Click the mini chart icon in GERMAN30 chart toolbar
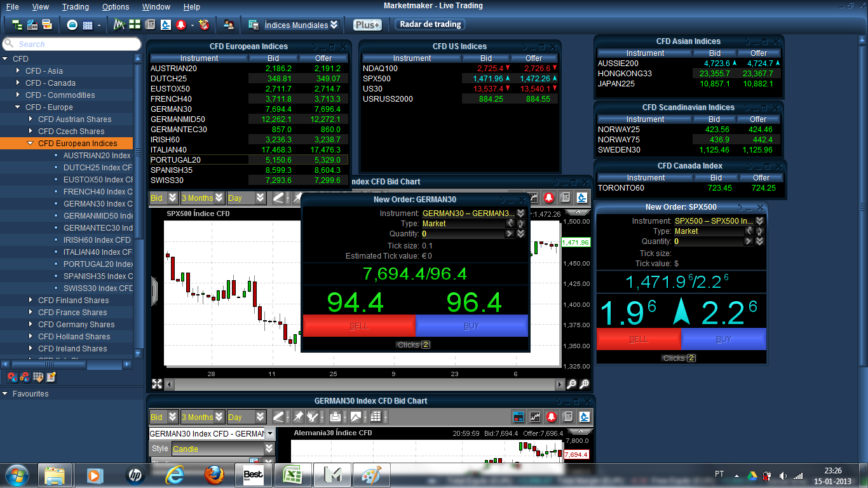Viewport: 868px width, 488px height. pos(535,417)
